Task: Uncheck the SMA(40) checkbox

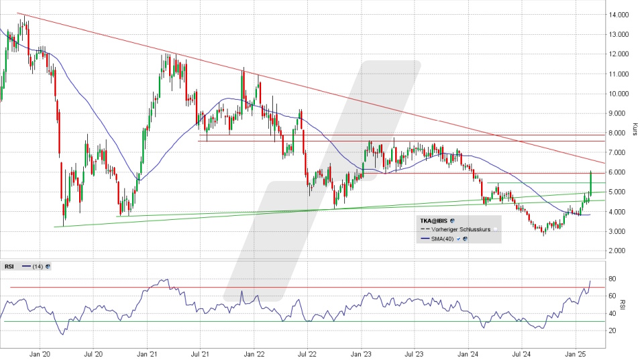Action: (x=457, y=239)
